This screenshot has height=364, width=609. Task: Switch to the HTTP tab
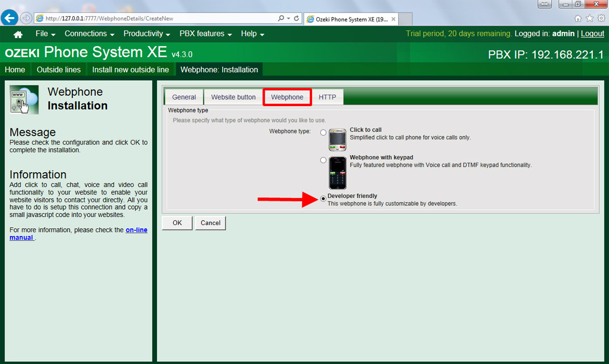pyautogui.click(x=327, y=97)
